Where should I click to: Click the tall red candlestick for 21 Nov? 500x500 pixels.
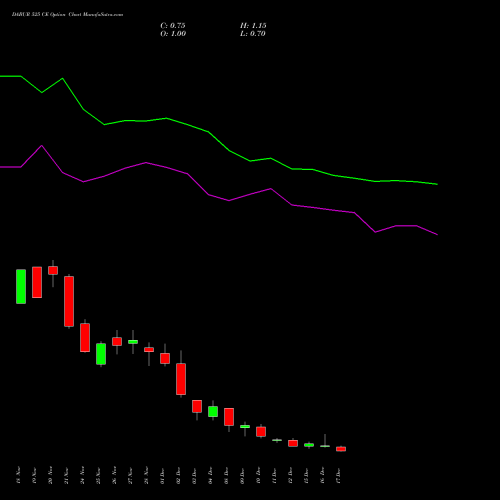[x=69, y=301]
